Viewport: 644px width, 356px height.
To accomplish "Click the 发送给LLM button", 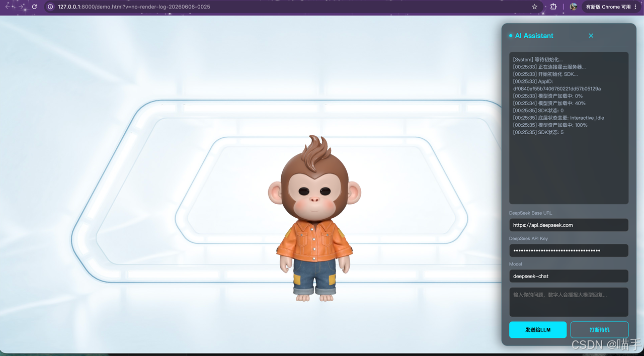I will click(538, 330).
